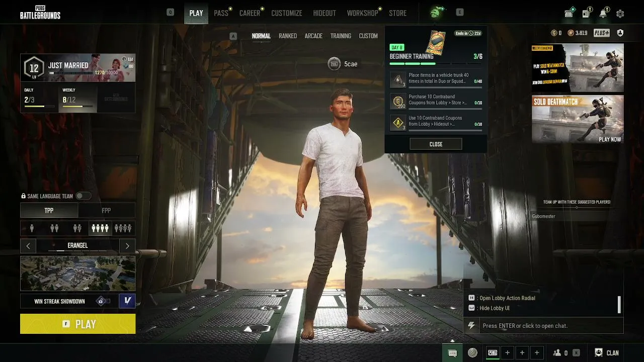Open the PLAY top menu

click(196, 13)
